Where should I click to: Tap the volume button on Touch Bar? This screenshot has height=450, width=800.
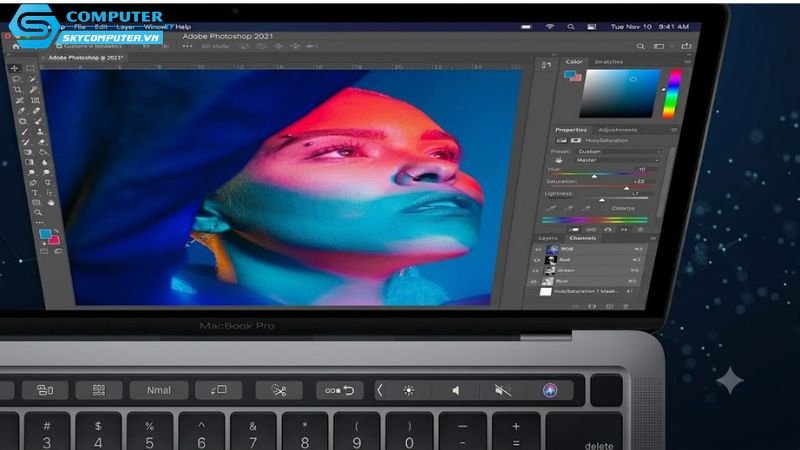click(455, 390)
